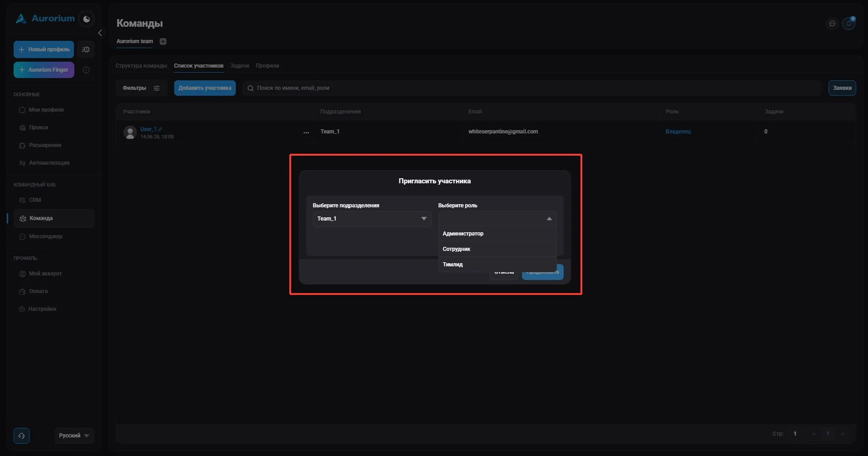Viewport: 868px width, 456px height.
Task: Click the Владелец role link
Action: (x=678, y=132)
